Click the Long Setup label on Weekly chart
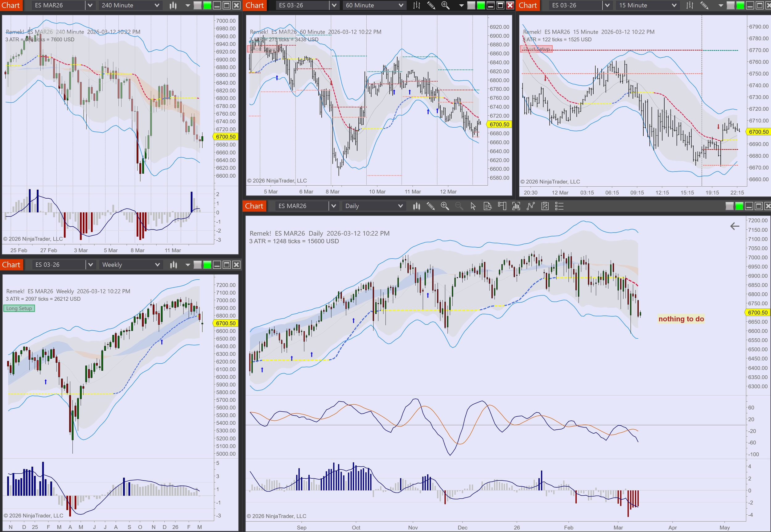 pos(19,308)
